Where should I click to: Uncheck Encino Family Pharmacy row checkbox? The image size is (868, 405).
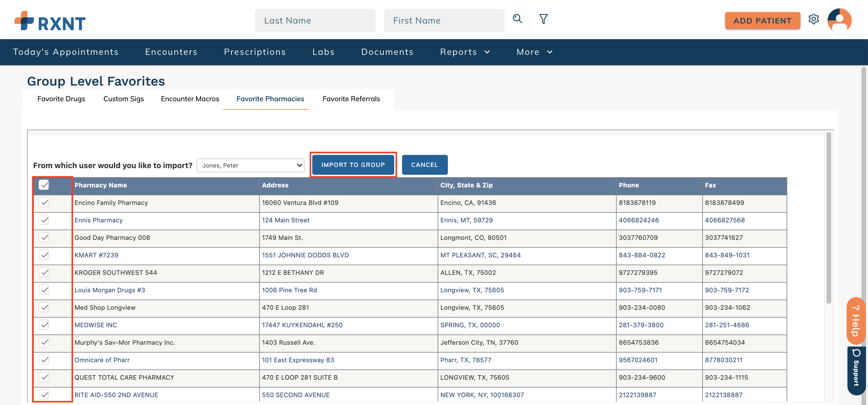(44, 202)
